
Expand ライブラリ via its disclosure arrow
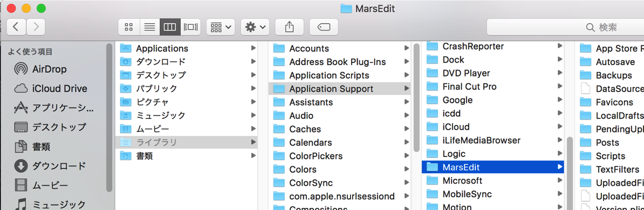253,142
